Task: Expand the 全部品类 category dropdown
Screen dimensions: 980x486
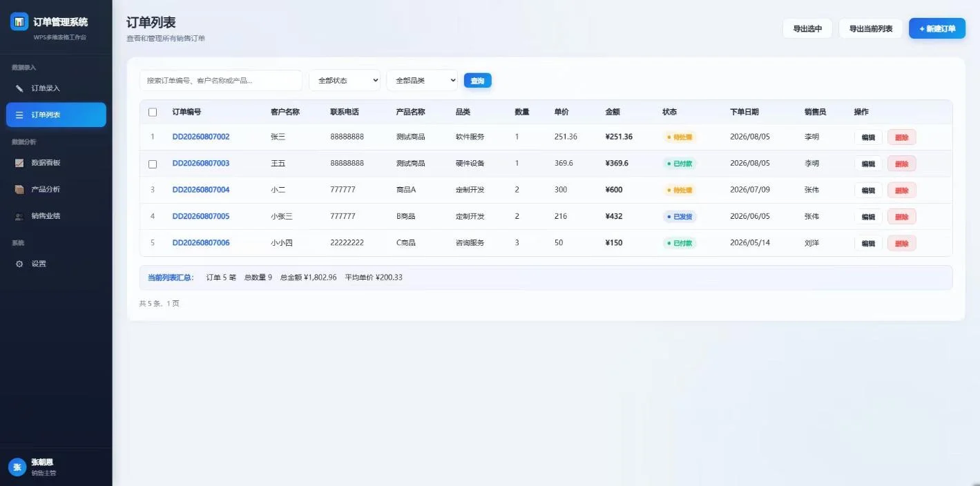Action: [422, 80]
